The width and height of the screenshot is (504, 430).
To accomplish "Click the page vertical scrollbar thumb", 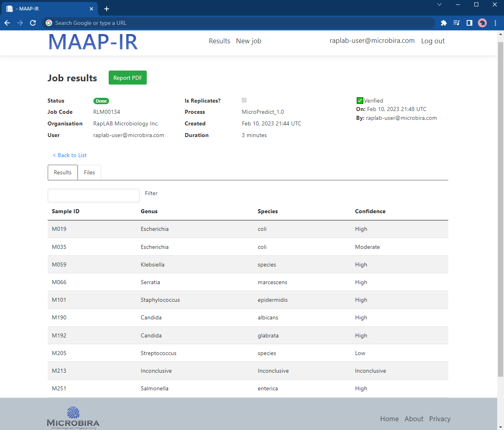I will (x=500, y=208).
